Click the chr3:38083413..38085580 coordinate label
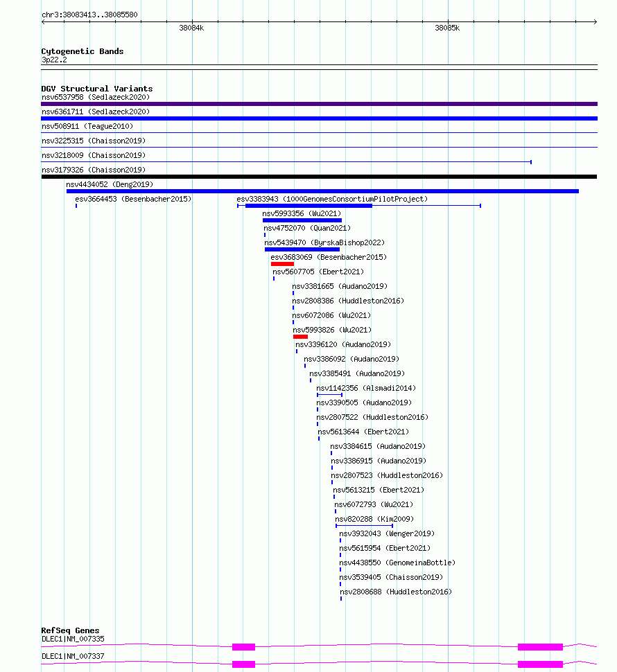This screenshot has height=672, width=617. [89, 15]
